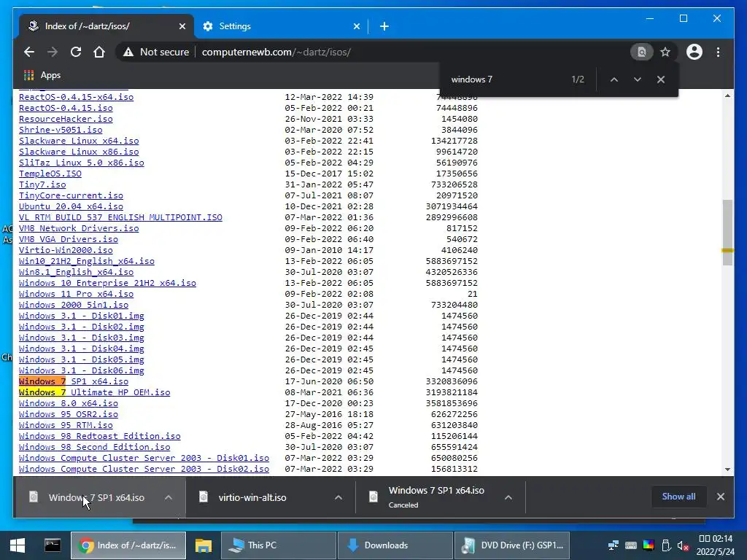The height and width of the screenshot is (560, 747).
Task: Open Command Prompt from taskbar
Action: click(53, 545)
